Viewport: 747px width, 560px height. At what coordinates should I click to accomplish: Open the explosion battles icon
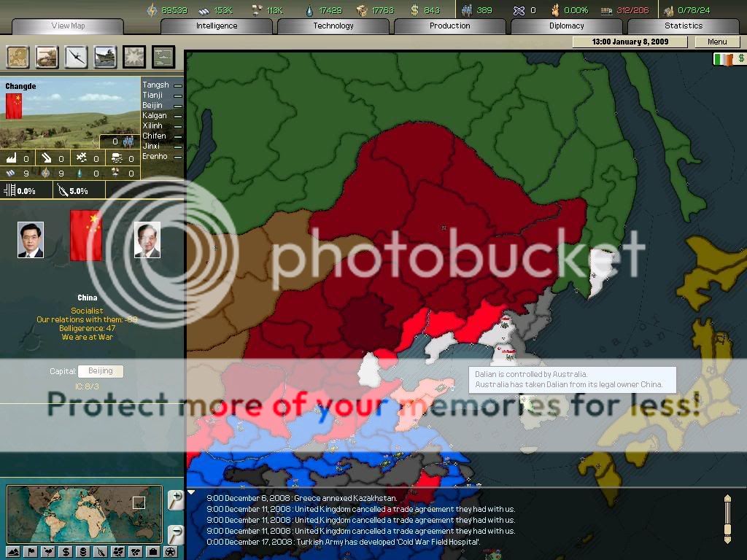(134, 56)
